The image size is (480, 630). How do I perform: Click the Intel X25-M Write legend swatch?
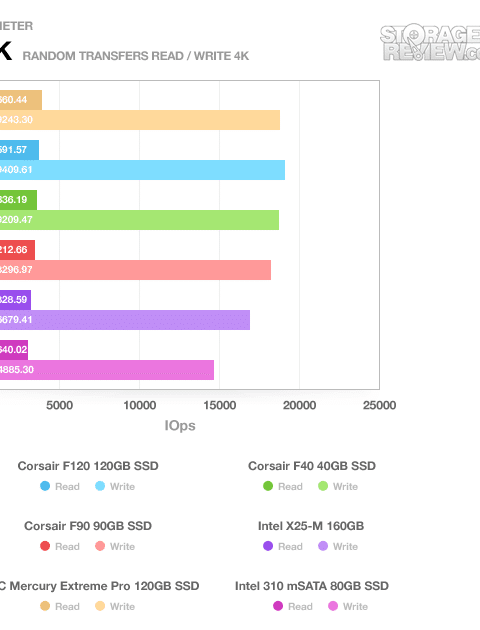pyautogui.click(x=323, y=546)
